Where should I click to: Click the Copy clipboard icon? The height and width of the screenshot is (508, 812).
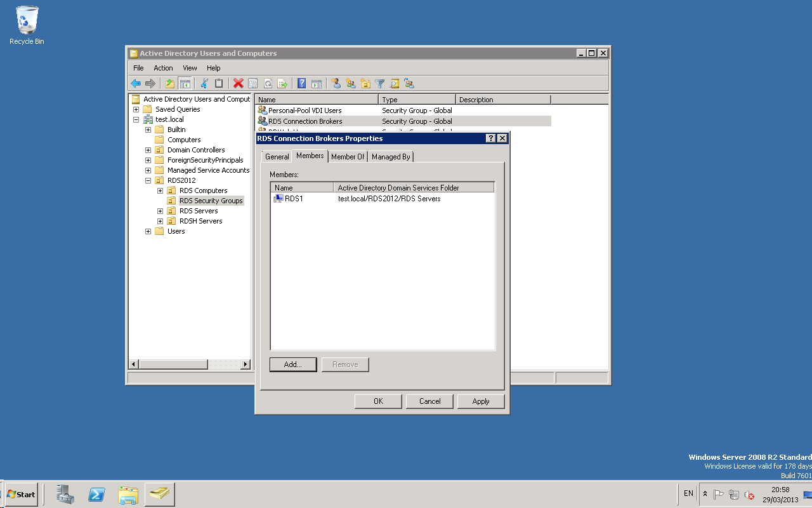coord(219,83)
